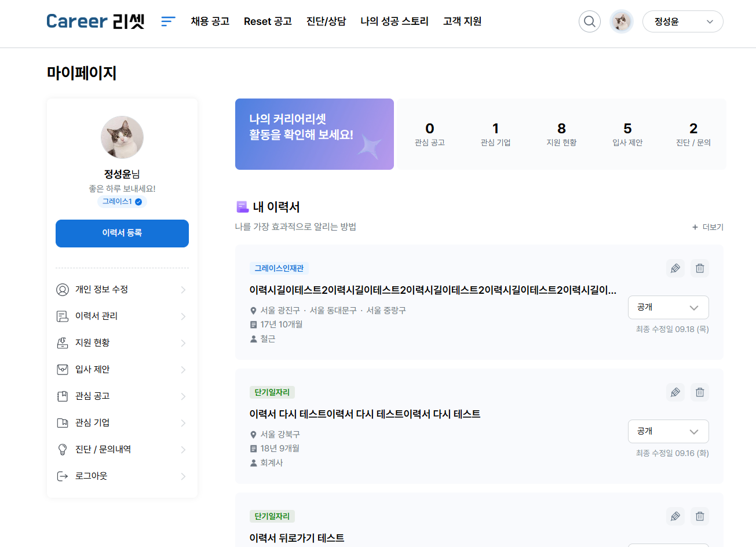Click chevron next to 관심 기업
Image resolution: width=756 pixels, height=547 pixels.
(183, 423)
